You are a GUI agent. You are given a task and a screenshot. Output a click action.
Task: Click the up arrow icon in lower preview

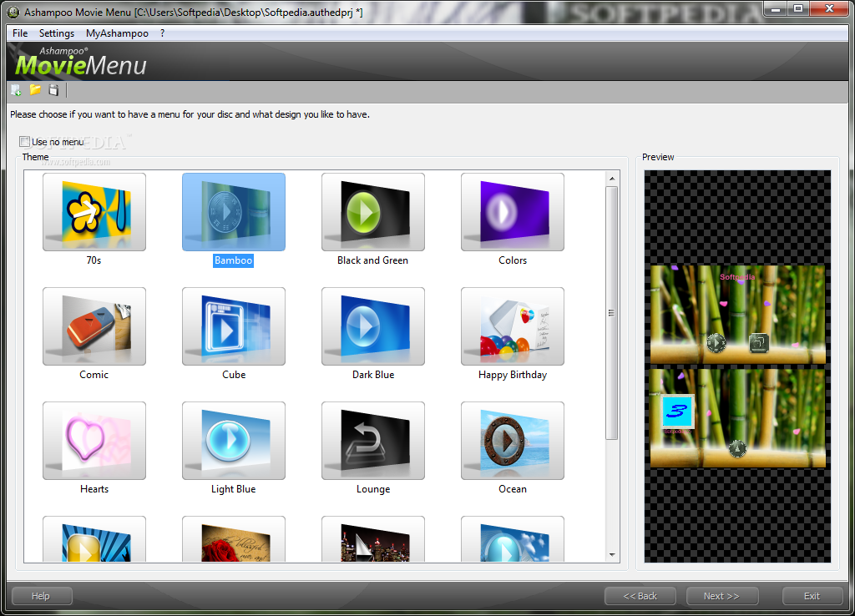[737, 448]
